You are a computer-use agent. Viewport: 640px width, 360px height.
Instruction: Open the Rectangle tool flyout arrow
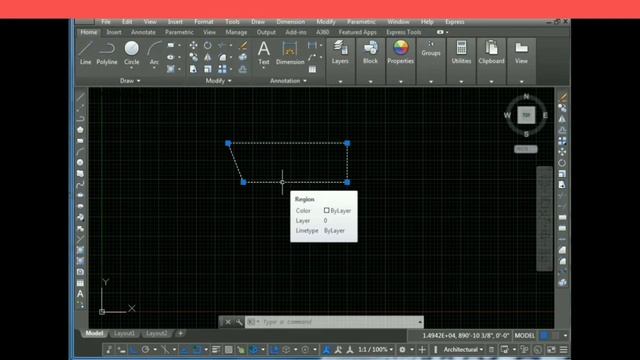pyautogui.click(x=179, y=45)
